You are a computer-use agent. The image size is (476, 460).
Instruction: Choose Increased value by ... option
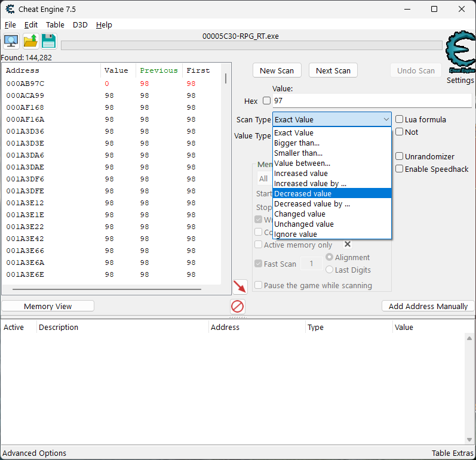click(x=332, y=183)
